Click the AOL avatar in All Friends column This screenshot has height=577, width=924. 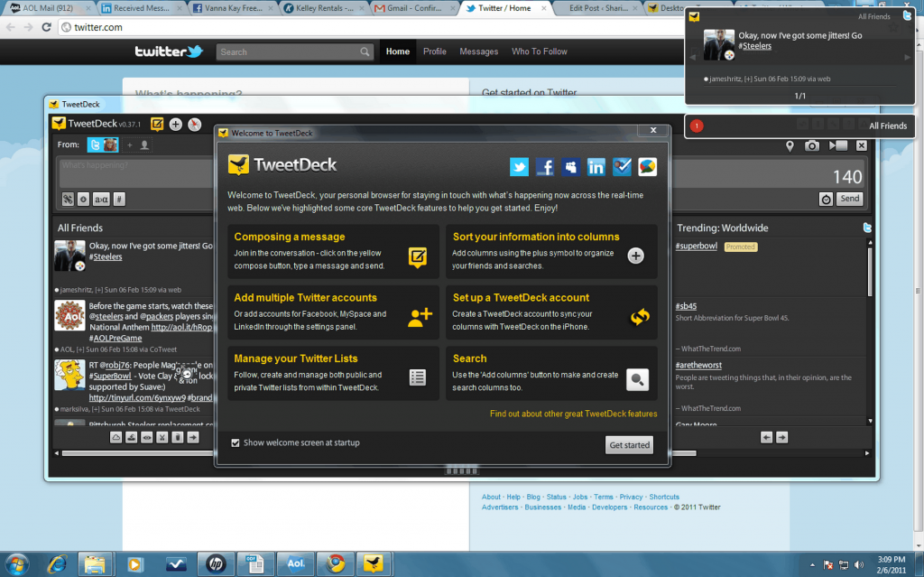tap(69, 315)
